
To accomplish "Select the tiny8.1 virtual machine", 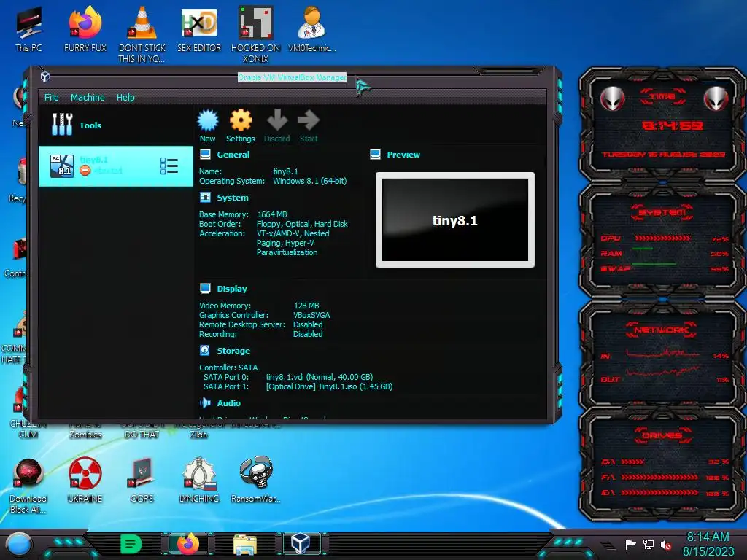I will pos(115,166).
